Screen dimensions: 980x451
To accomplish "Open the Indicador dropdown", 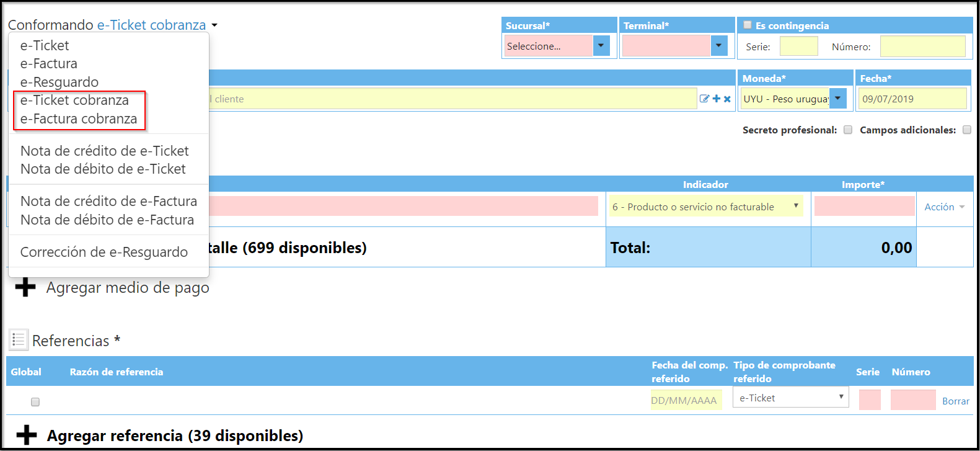I will (705, 207).
